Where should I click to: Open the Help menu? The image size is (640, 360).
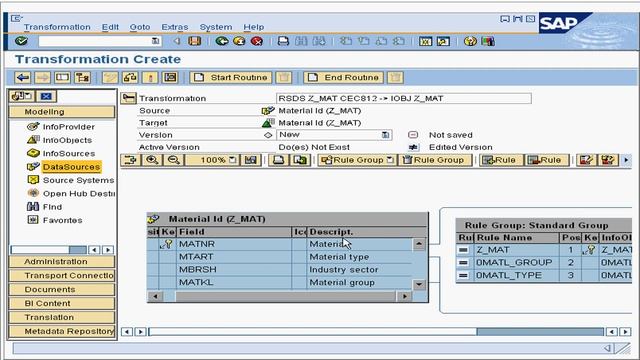point(254,27)
